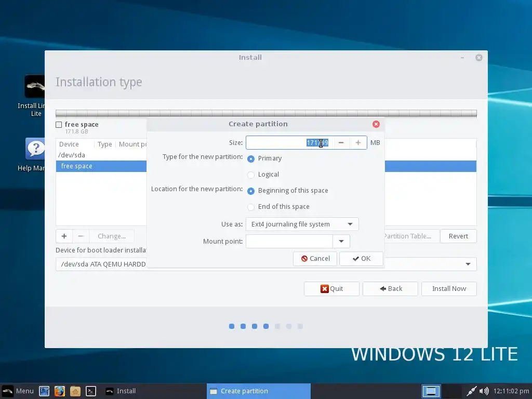
Task: Launch terminal from the taskbar
Action: 90,391
